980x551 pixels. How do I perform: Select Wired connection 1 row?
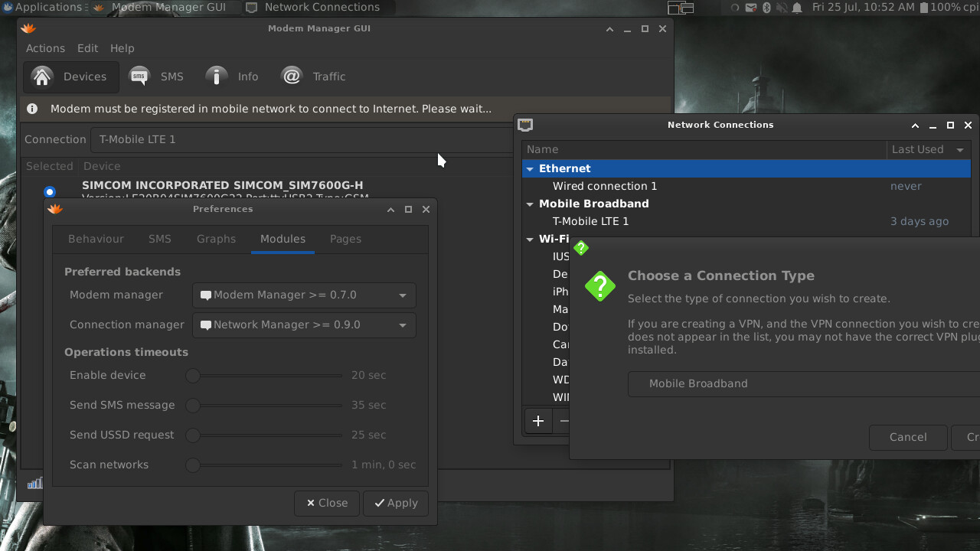(x=746, y=186)
